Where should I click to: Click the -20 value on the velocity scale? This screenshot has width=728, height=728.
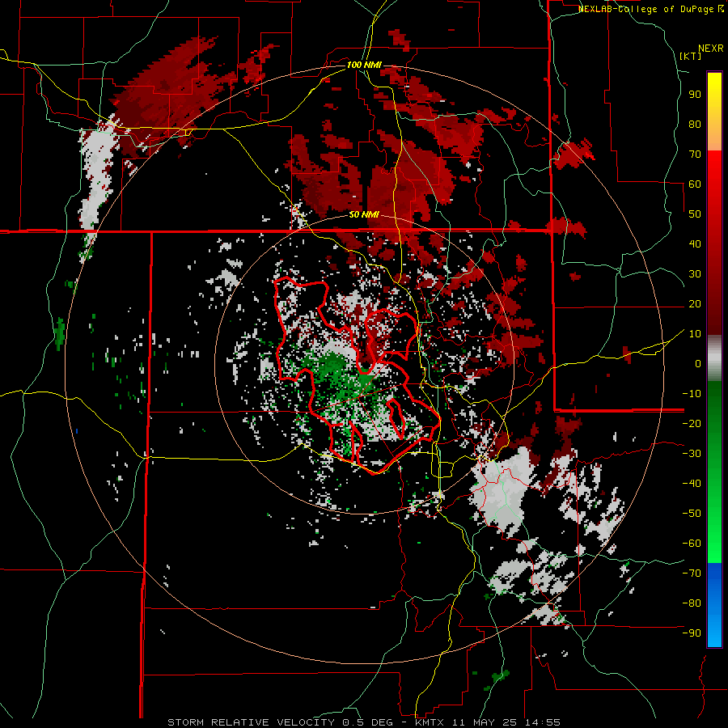[x=692, y=423]
